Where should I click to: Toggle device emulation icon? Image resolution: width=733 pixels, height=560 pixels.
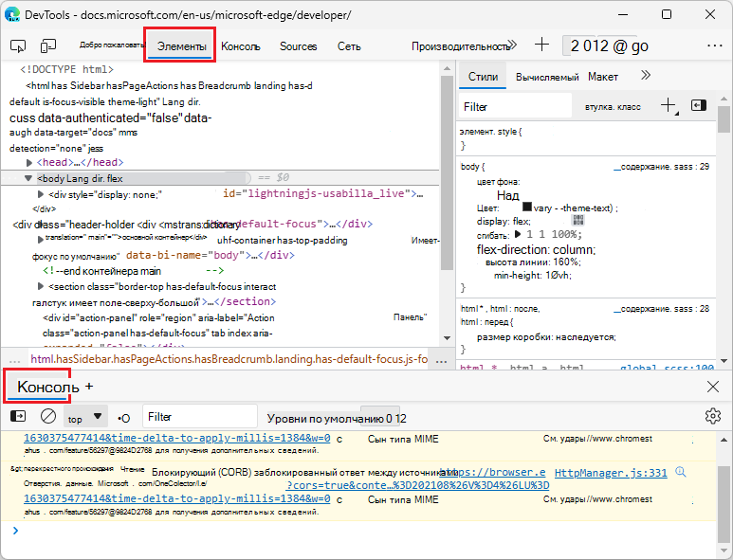(x=48, y=45)
